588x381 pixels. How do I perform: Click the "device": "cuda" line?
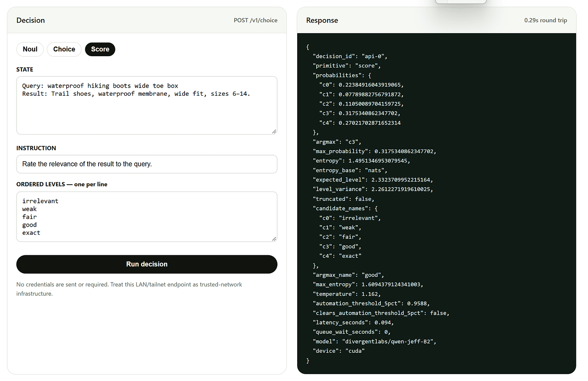[338, 351]
